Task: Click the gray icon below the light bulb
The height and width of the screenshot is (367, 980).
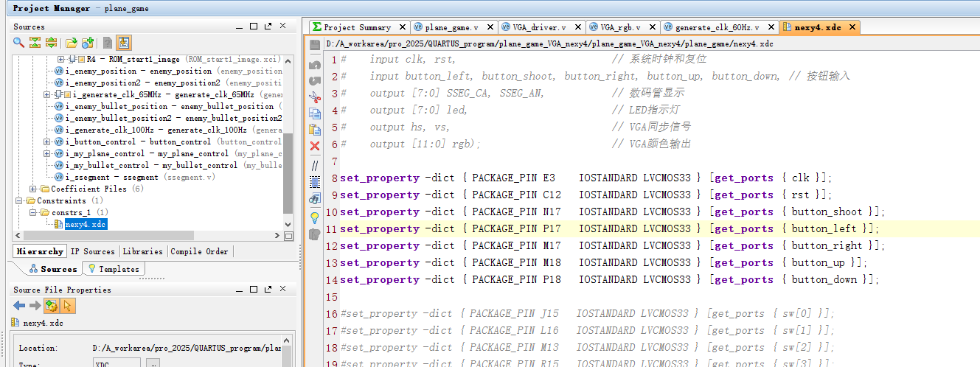Action: [315, 234]
